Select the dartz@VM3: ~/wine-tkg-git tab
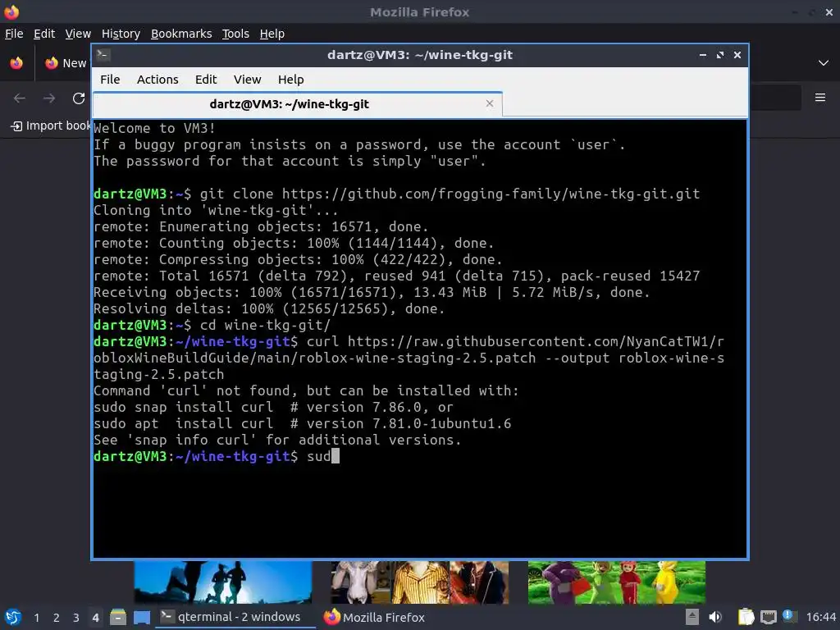Viewport: 840px width, 630px height. coord(297,104)
